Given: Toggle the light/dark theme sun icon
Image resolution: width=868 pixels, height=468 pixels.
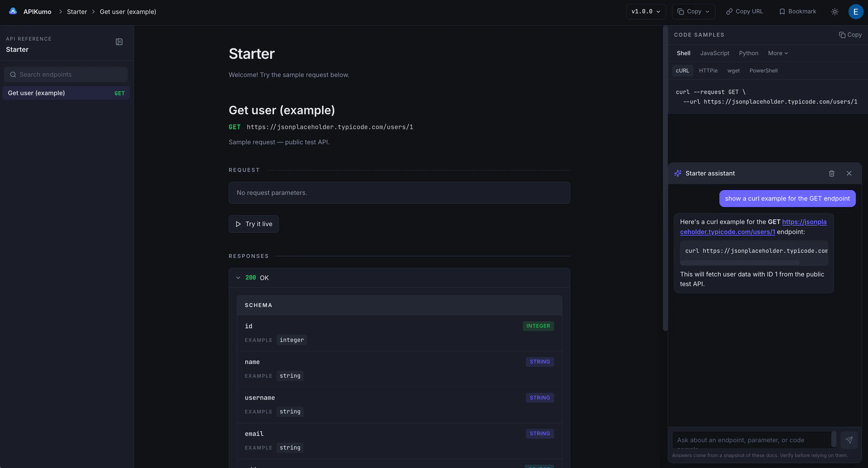Looking at the screenshot, I should tap(835, 12).
